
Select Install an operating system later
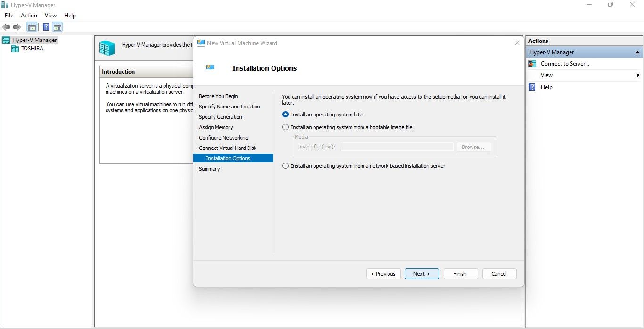coord(323,115)
